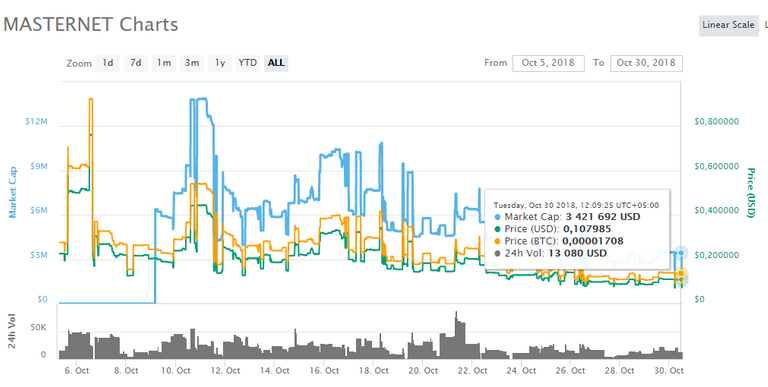Viewport: 768px width, 387px height.
Task: Click the 6. Oct date label
Action: click(76, 371)
